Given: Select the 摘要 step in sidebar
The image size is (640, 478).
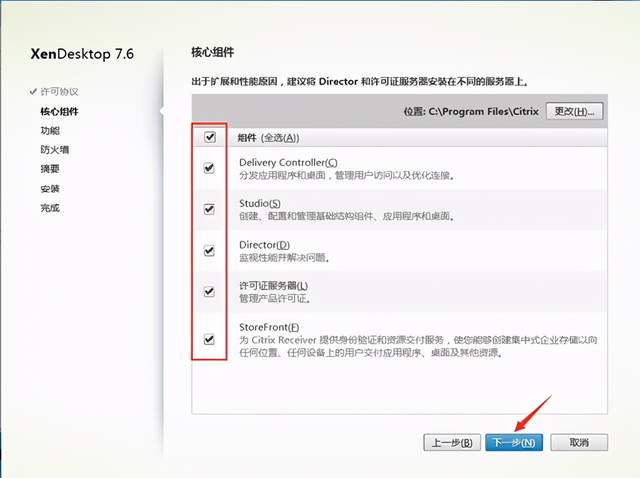Looking at the screenshot, I should click(x=50, y=169).
